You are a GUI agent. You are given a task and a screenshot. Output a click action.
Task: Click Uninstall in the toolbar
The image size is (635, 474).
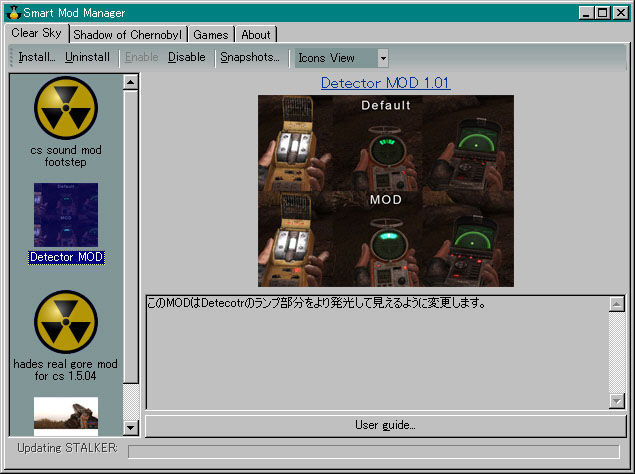(x=87, y=57)
